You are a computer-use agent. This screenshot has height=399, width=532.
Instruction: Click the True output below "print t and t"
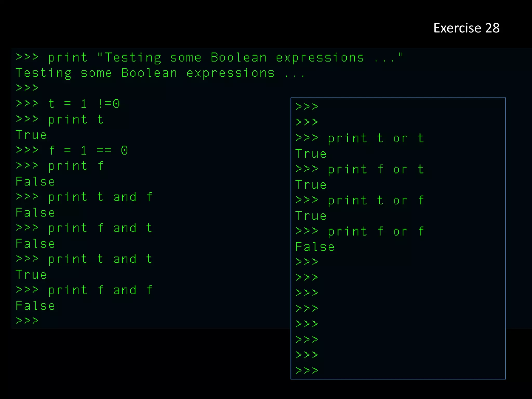click(x=31, y=275)
